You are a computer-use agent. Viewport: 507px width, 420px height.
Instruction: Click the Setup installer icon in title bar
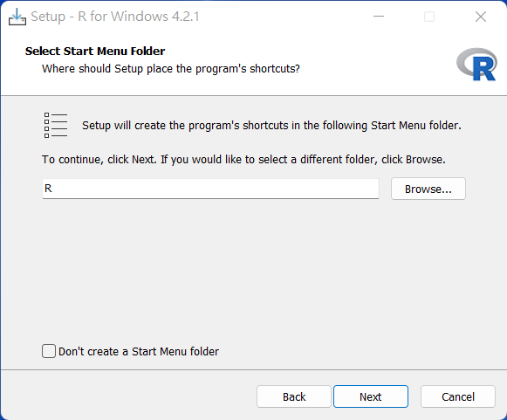17,17
